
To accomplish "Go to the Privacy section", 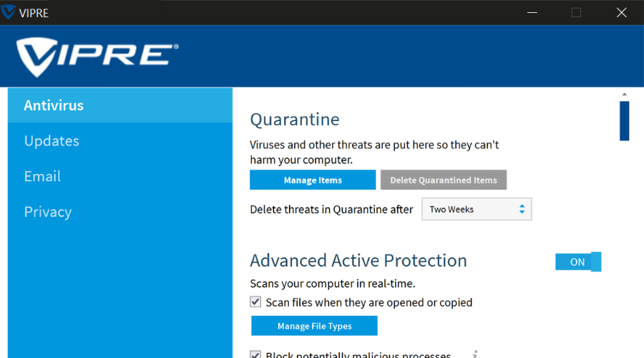I will [x=120, y=212].
